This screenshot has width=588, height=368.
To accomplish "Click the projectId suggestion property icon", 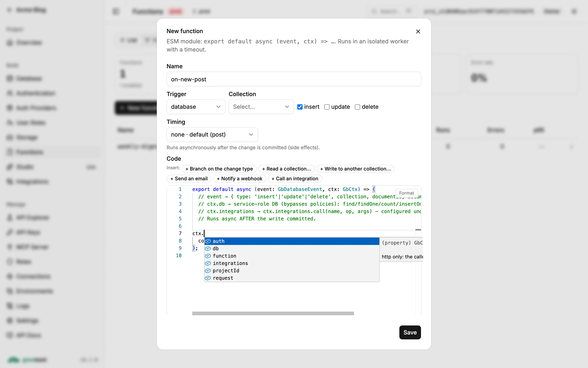I will point(208,271).
